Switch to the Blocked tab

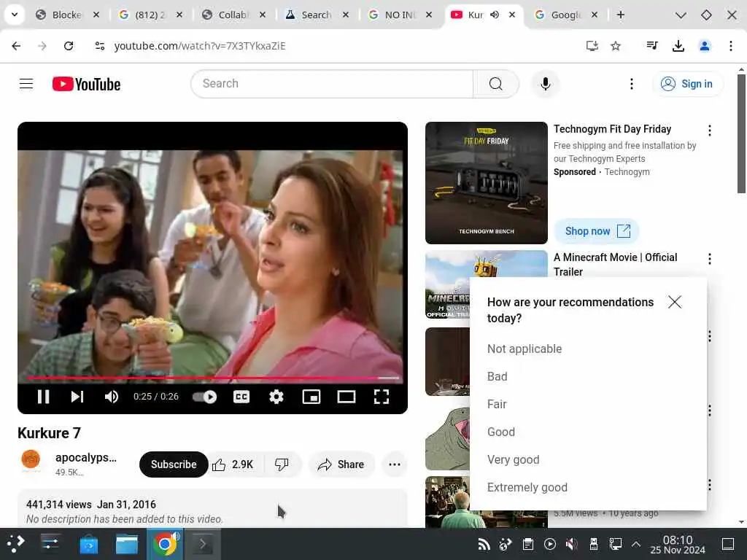click(x=68, y=15)
